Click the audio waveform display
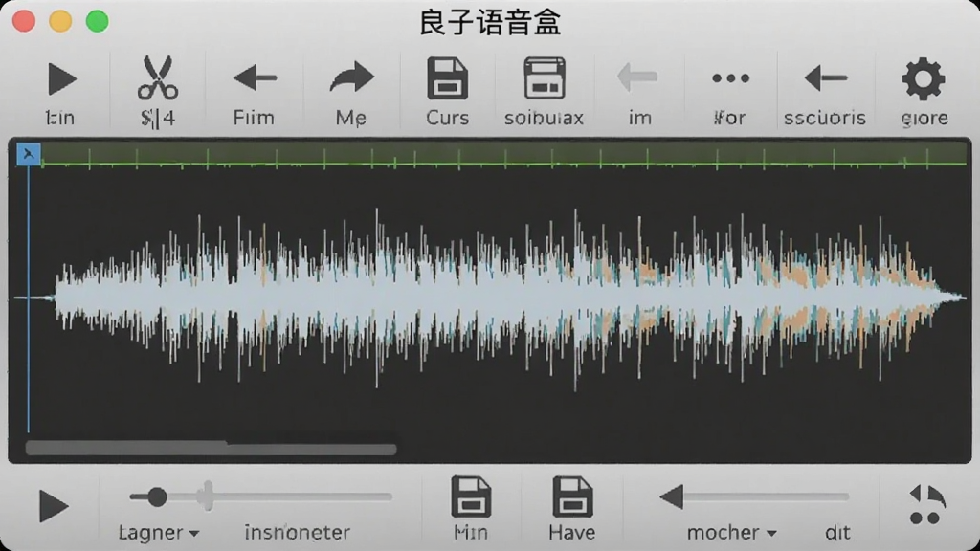980x551 pixels. [491, 298]
